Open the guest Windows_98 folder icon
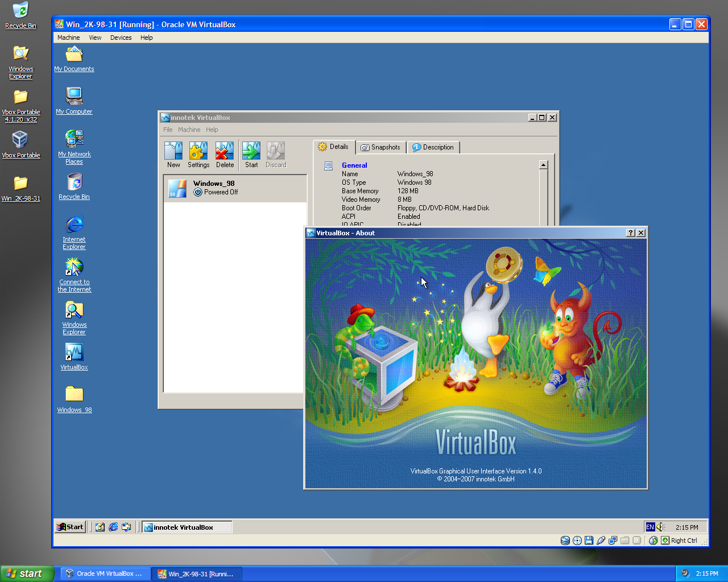 tap(74, 399)
